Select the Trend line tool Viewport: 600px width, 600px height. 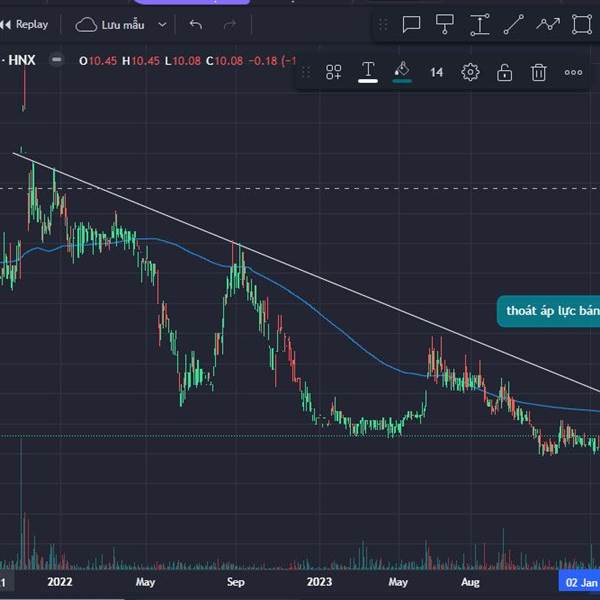(x=514, y=24)
